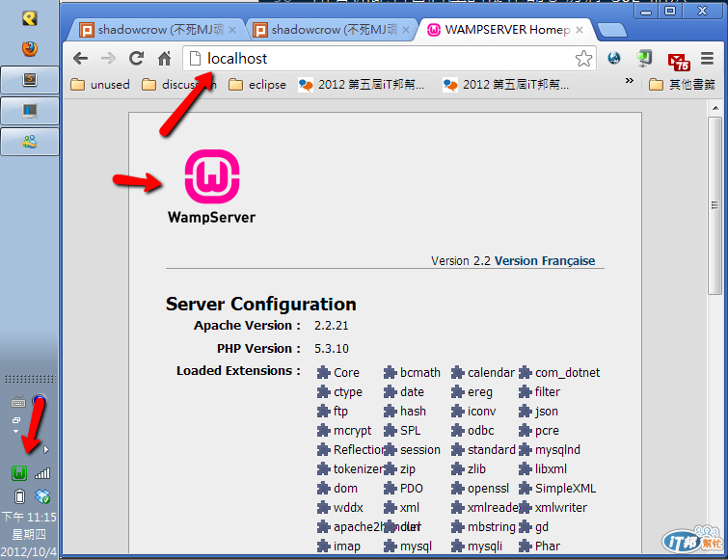Click the pink WampServer logo
The width and height of the screenshot is (728, 560).
(x=212, y=176)
